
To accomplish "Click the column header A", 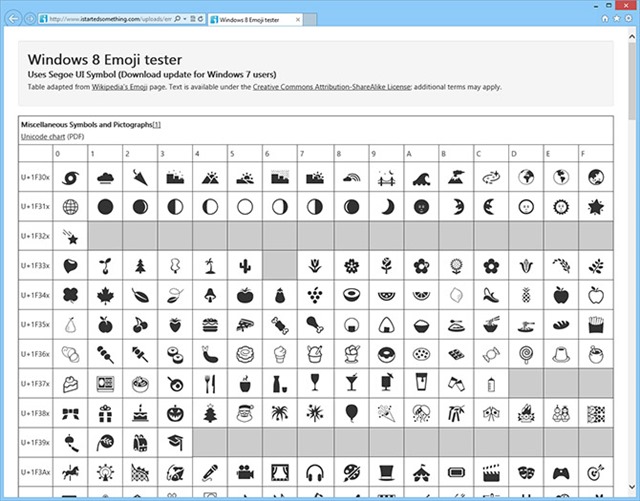I will [x=409, y=154].
